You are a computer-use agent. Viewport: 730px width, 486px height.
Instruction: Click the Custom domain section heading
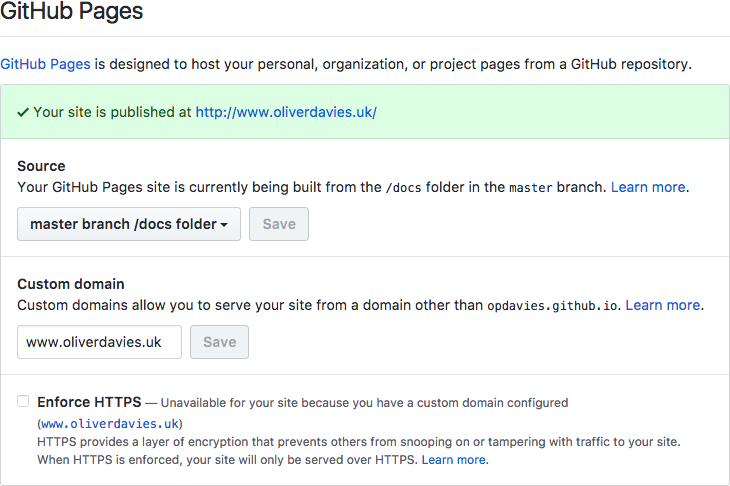coord(71,284)
